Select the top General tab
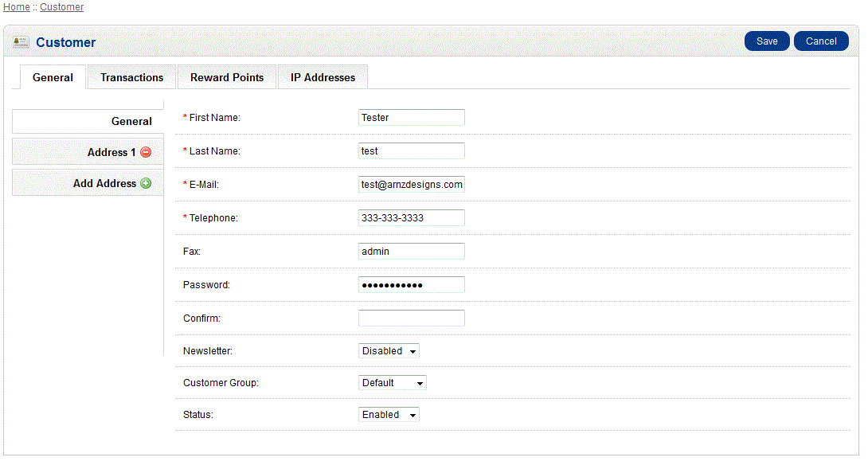868x465 pixels. 53,77
